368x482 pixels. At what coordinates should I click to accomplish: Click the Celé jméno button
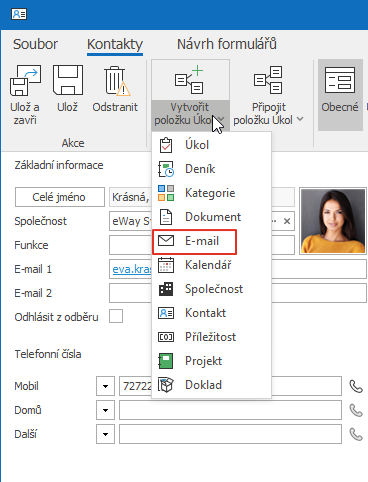point(60,197)
